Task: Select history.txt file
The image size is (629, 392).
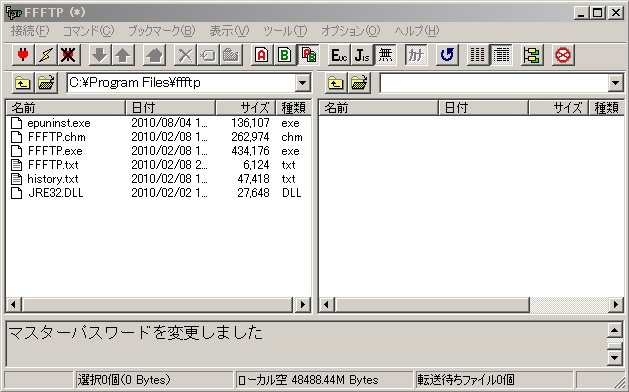Action: pyautogui.click(x=53, y=179)
